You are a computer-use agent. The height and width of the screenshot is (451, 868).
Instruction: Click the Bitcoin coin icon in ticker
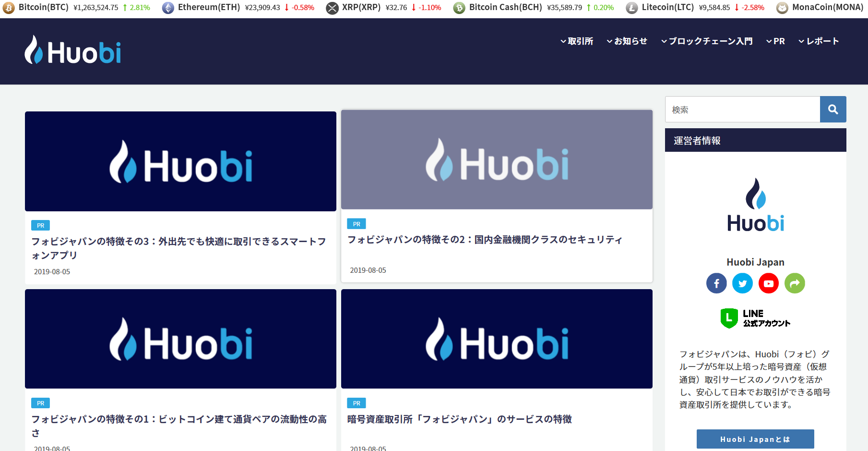(9, 8)
